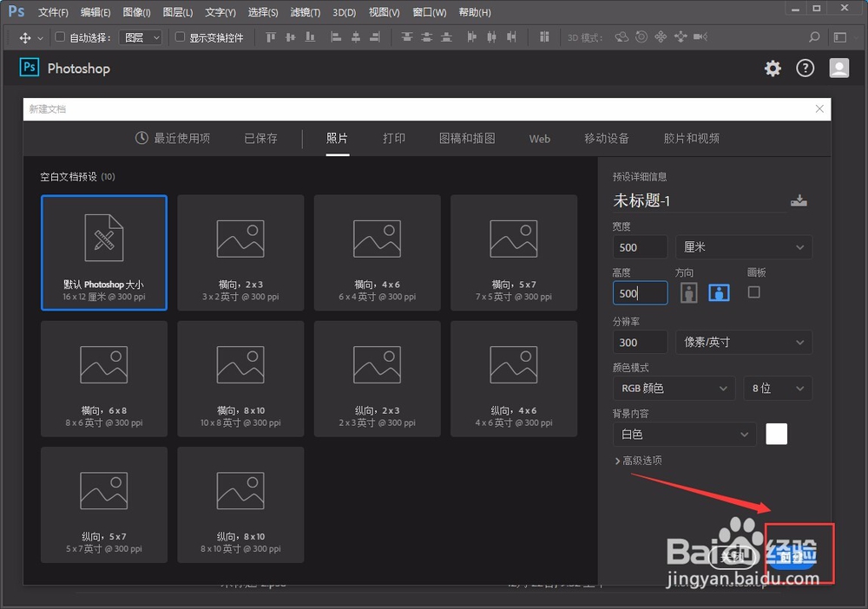This screenshot has height=609, width=868.
Task: Click distribute horizontal centers icon
Action: tap(491, 37)
